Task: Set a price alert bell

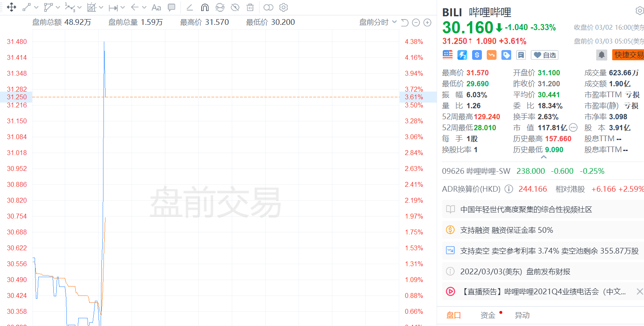Action: point(602,55)
